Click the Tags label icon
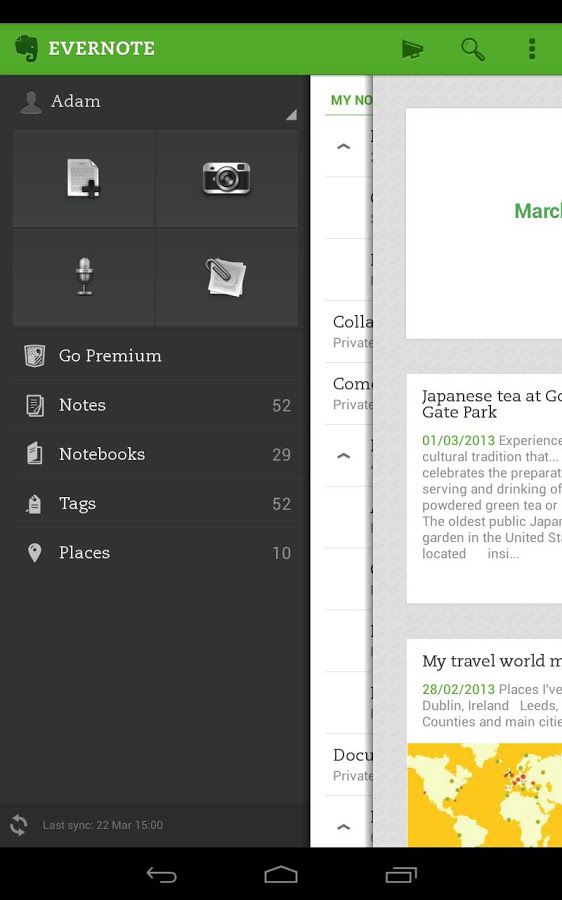This screenshot has width=562, height=900. tap(34, 504)
